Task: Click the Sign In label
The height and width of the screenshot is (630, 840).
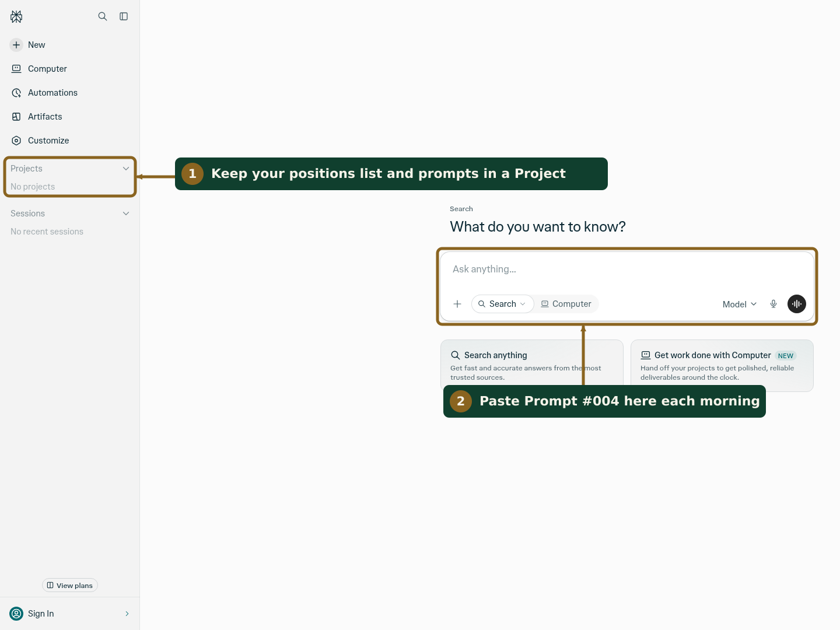Action: (41, 614)
